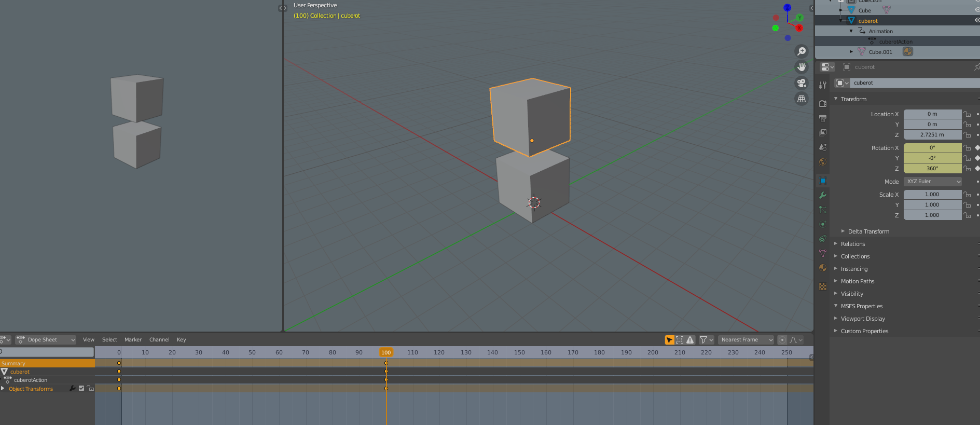980x425 pixels.
Task: Open the Modifiers wrench properties tab
Action: tap(823, 195)
